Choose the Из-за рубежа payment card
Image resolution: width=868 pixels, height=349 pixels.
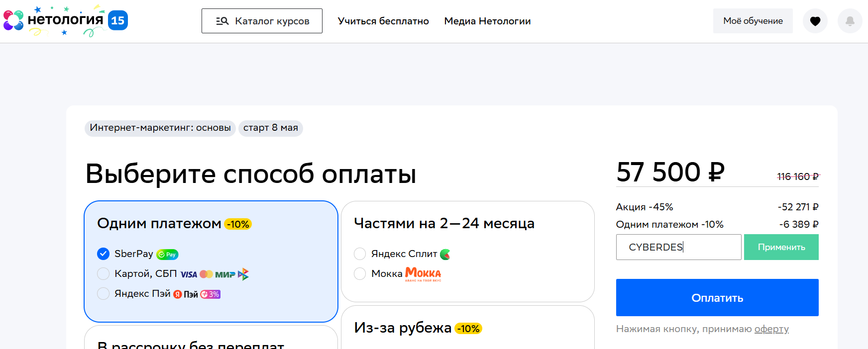pos(468,328)
